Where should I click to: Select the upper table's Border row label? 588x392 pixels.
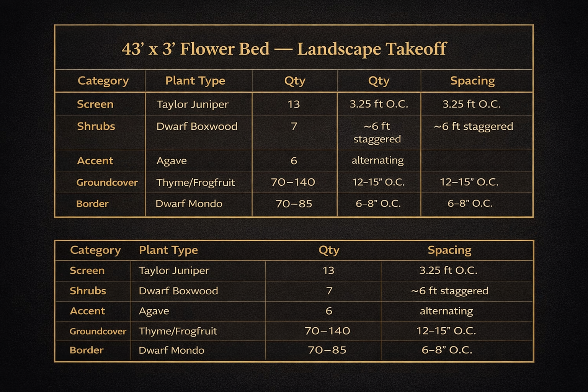pos(92,204)
